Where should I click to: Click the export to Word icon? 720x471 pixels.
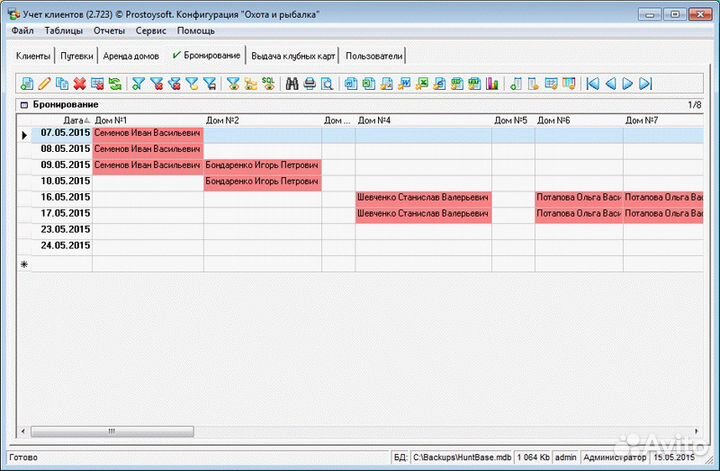[x=403, y=84]
